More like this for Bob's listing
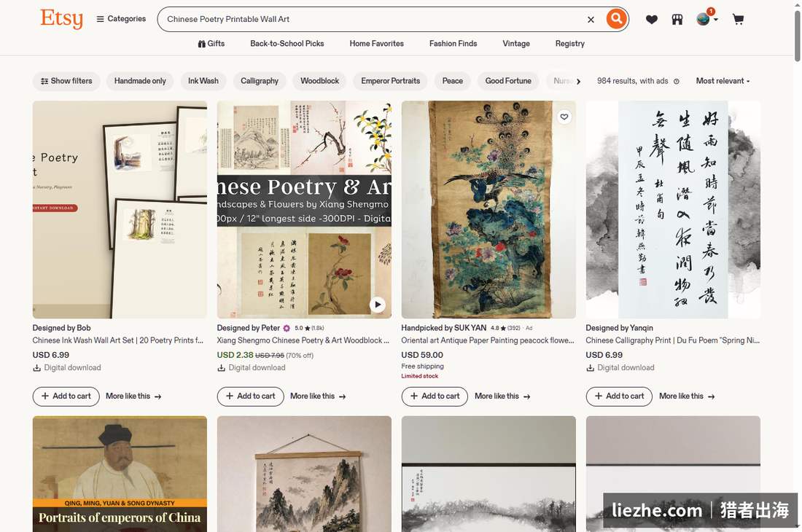The image size is (802, 532). tap(133, 396)
